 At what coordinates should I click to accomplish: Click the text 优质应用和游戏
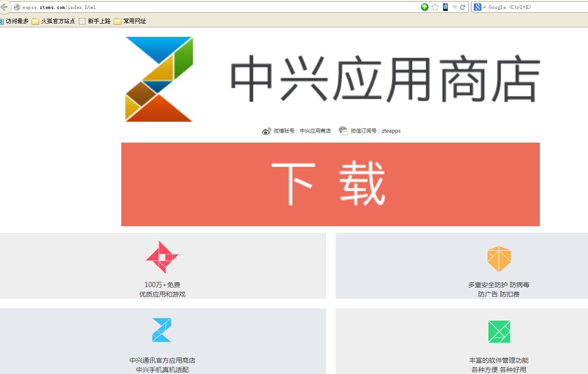click(162, 294)
